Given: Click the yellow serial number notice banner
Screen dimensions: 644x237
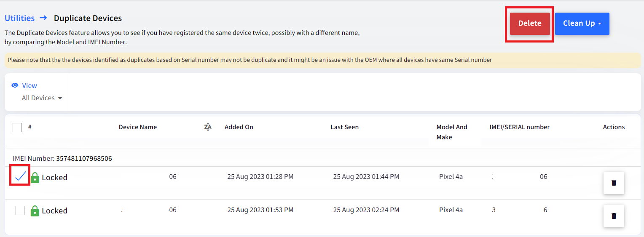Looking at the screenshot, I should (x=322, y=60).
